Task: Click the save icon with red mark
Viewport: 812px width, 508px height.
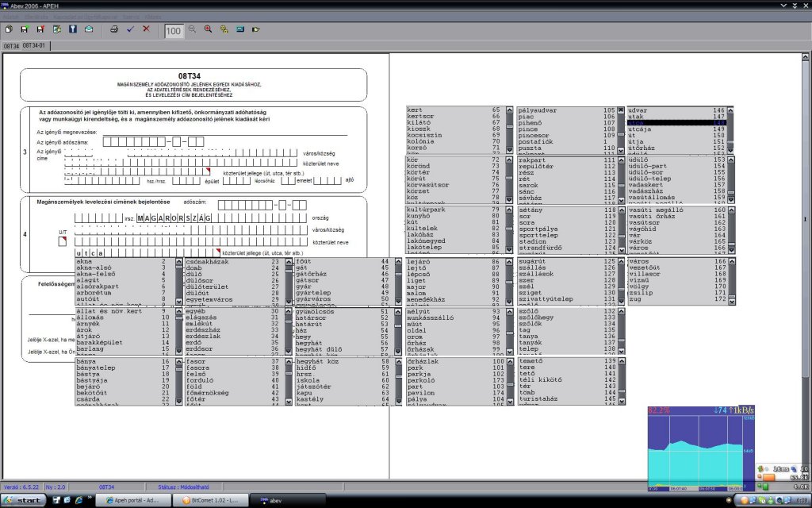Action: (x=40, y=29)
